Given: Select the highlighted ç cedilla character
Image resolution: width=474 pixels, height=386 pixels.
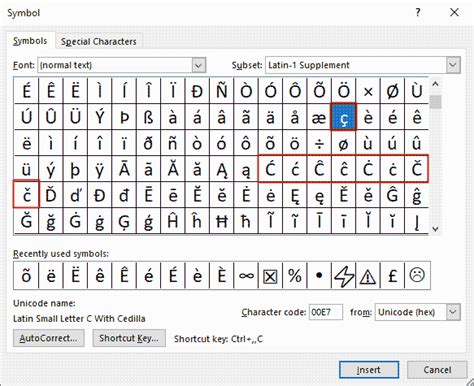Looking at the screenshot, I should (x=344, y=117).
